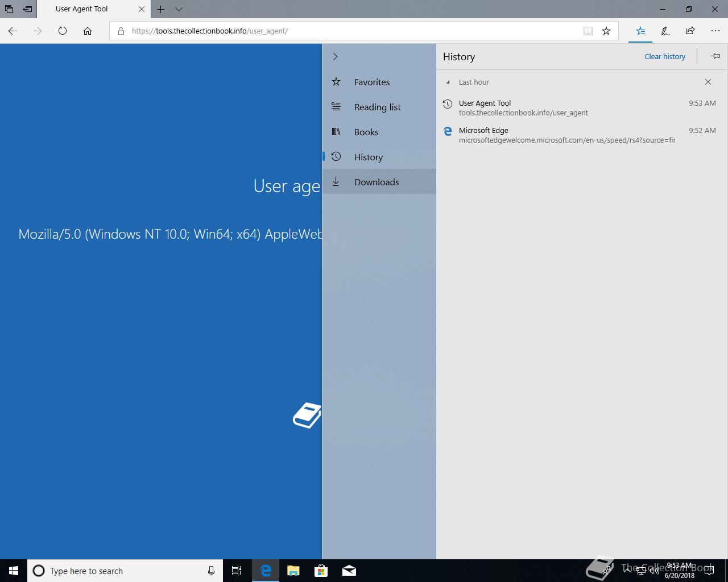Open Task View on taskbar
Screen dimensions: 728x582
pyautogui.click(x=237, y=571)
